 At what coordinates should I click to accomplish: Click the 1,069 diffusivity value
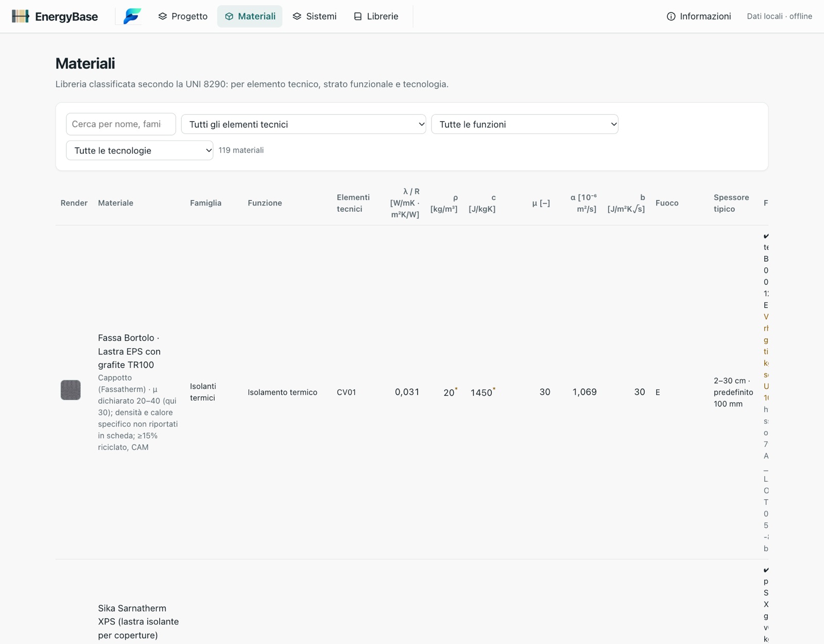[585, 392]
